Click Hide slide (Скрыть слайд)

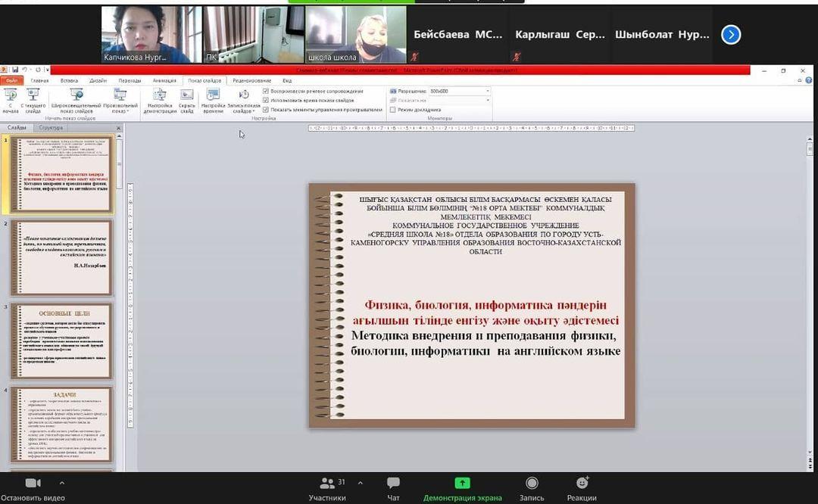187,101
